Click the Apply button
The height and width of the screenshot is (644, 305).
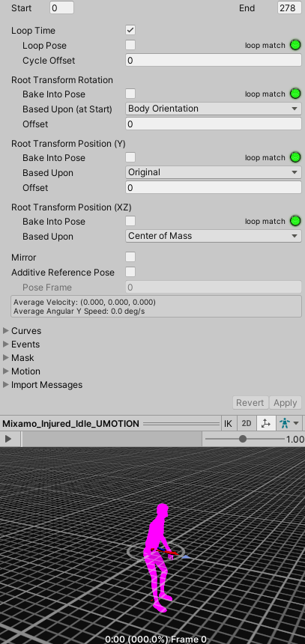286,403
